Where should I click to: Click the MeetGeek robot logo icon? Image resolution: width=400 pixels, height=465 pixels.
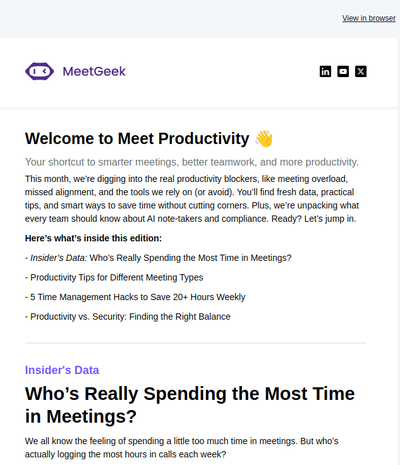pyautogui.click(x=39, y=71)
